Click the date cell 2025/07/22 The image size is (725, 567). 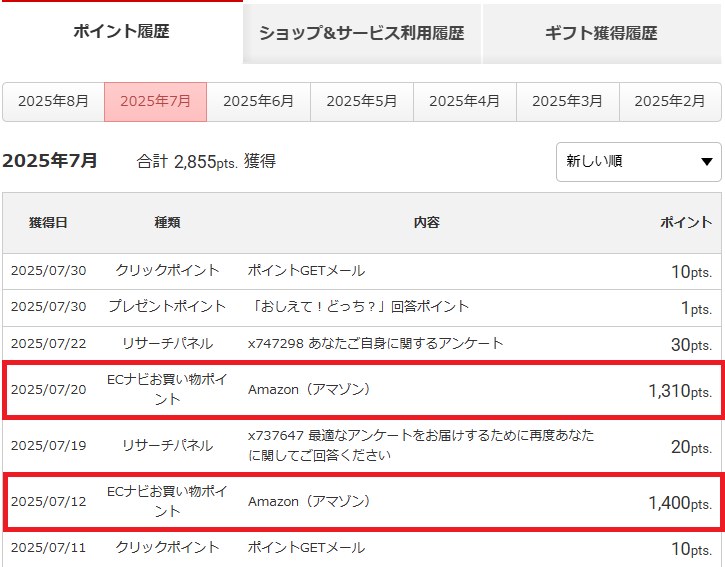49,344
